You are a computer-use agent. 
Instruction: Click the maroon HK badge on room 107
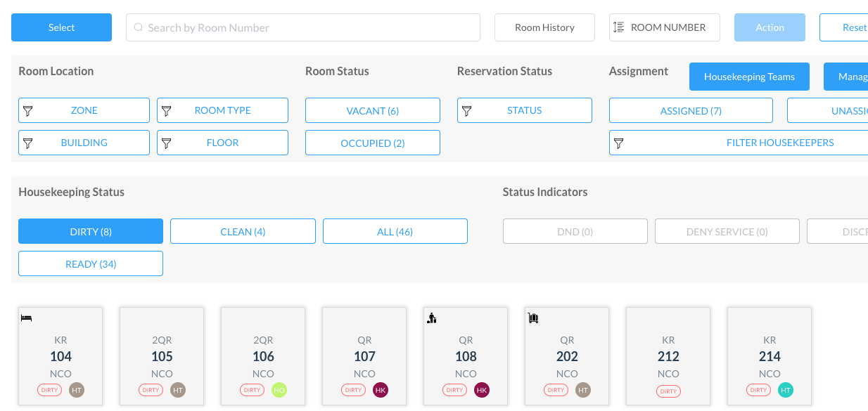pos(381,390)
